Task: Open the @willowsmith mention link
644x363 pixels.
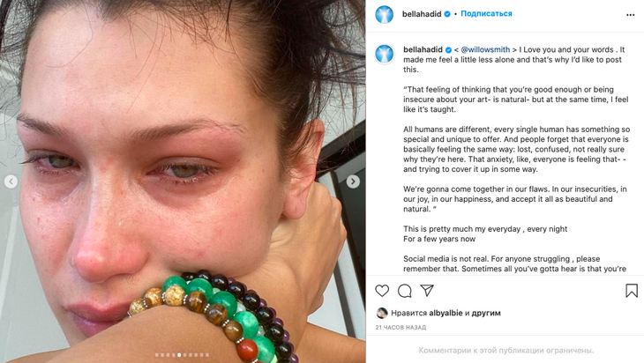Action: pyautogui.click(x=485, y=49)
